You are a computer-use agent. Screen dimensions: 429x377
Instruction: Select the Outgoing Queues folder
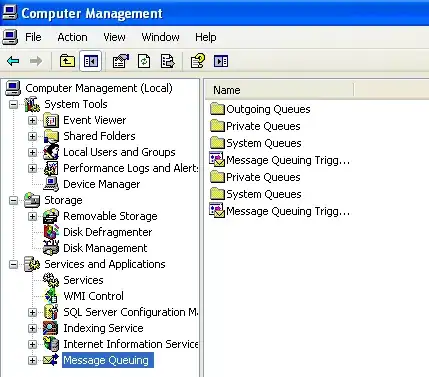(260, 109)
